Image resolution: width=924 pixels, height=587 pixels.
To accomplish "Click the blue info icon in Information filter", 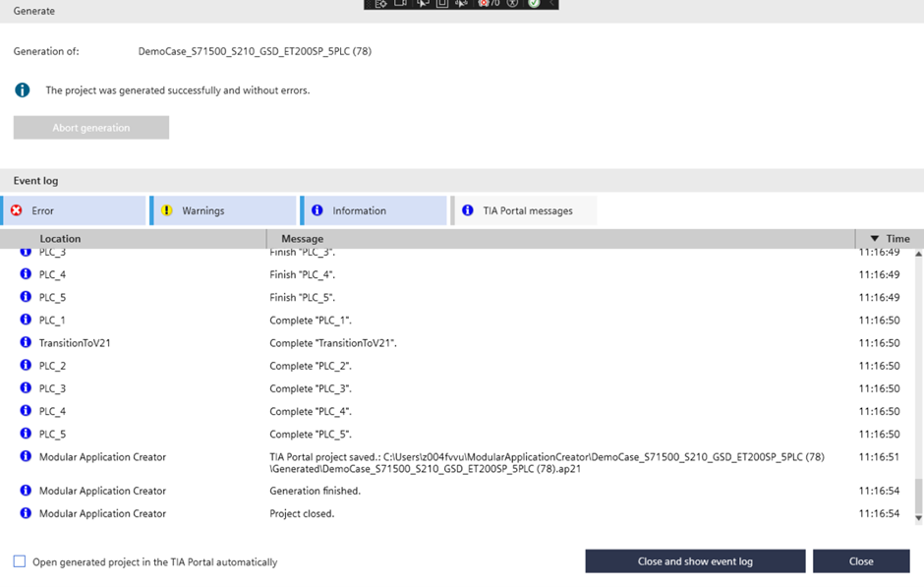I will click(317, 210).
